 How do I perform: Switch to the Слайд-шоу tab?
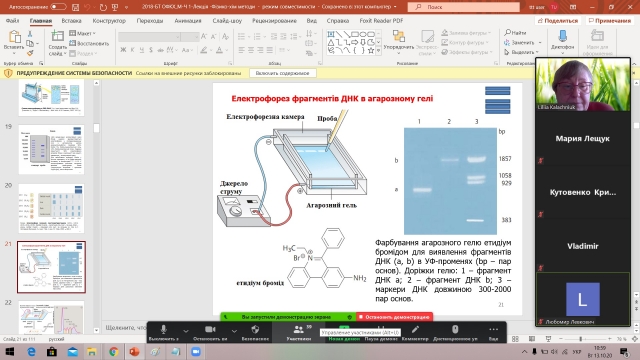tap(227, 20)
